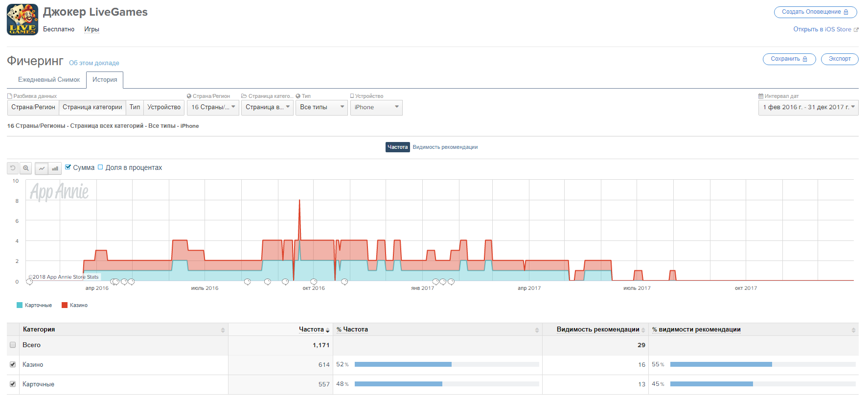Click the magnifier zoom-in chart icon
Image resolution: width=868 pixels, height=403 pixels.
(x=26, y=168)
